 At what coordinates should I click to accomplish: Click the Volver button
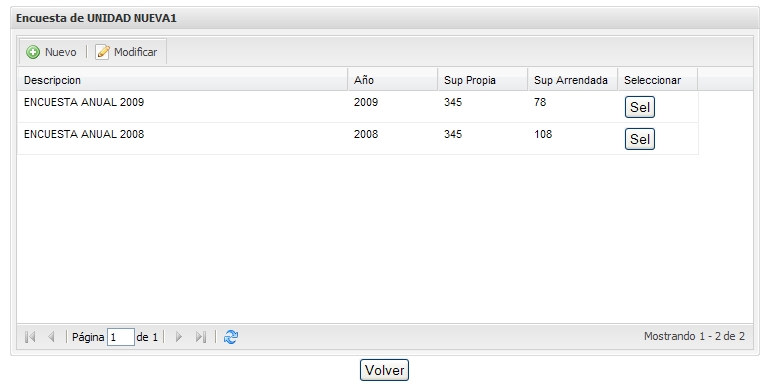coord(384,370)
